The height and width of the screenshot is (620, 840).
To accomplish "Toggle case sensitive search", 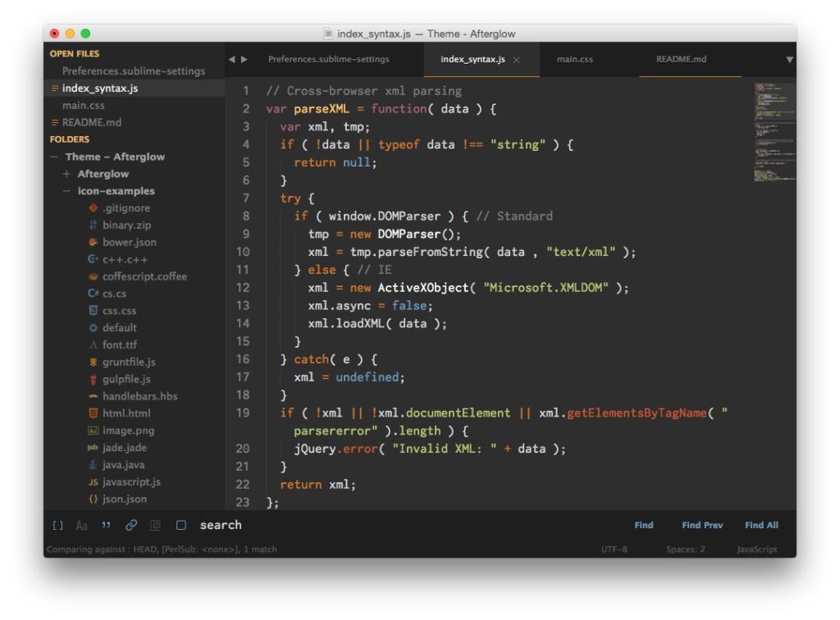I will (81, 525).
